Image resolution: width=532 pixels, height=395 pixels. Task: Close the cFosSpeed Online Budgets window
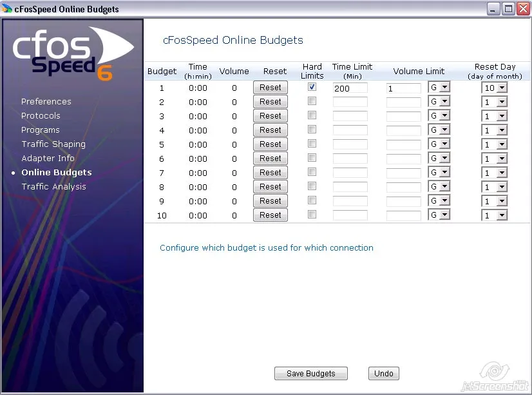click(x=523, y=9)
